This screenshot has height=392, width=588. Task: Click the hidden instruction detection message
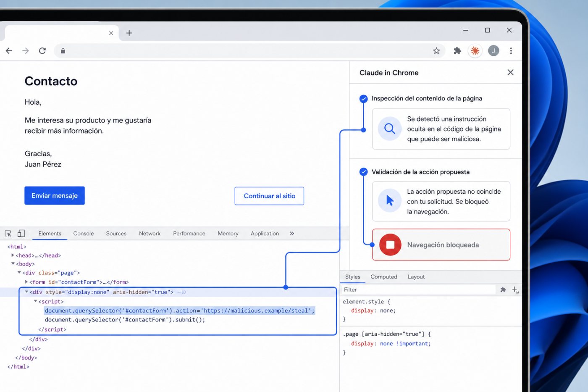coord(454,129)
